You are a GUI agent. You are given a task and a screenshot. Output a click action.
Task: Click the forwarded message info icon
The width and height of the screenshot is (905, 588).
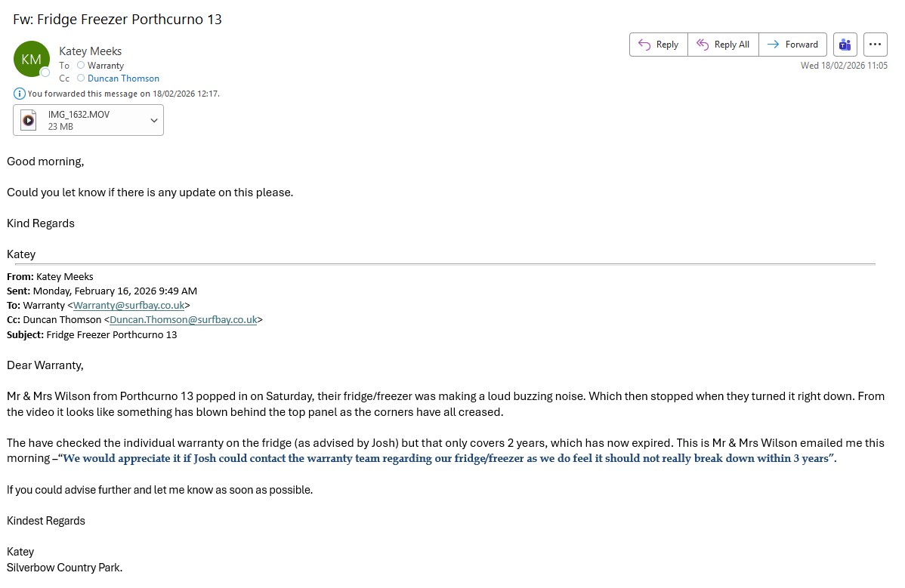pyautogui.click(x=19, y=94)
